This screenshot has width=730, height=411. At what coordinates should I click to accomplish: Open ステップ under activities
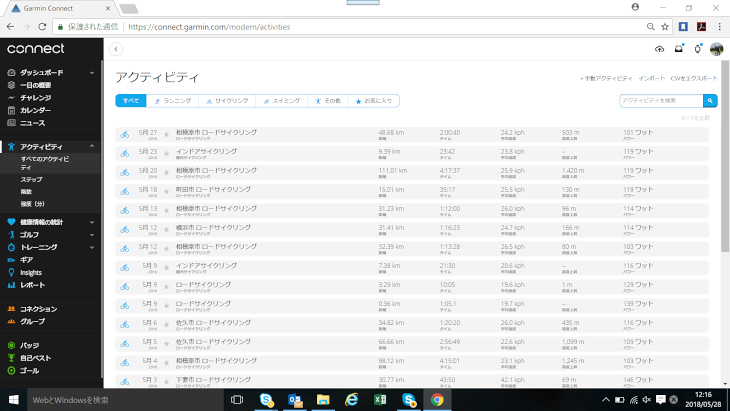coord(31,179)
